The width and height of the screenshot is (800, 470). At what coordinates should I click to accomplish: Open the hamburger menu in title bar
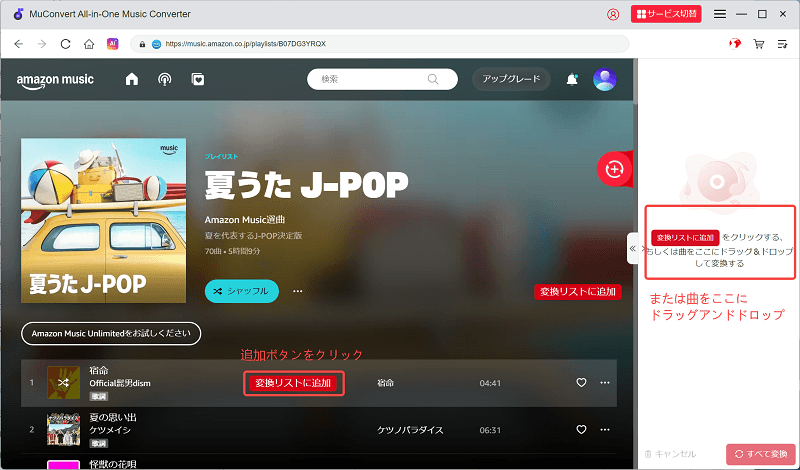(720, 14)
